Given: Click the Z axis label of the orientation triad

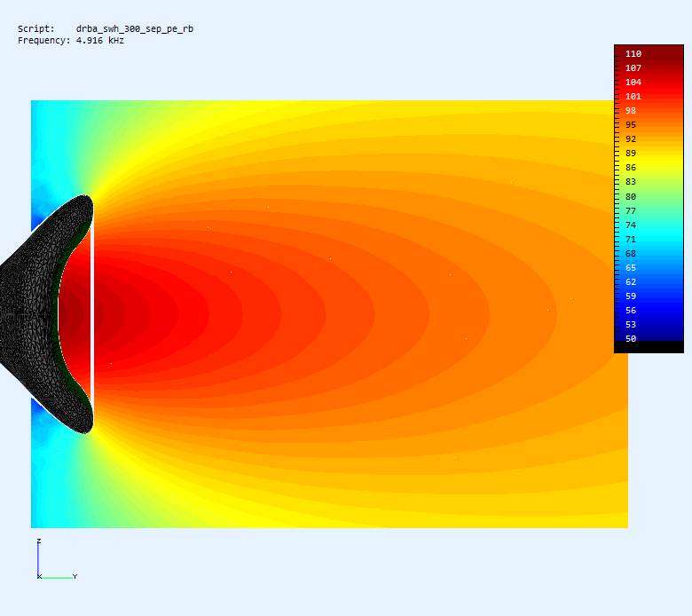Looking at the screenshot, I should 39,541.
